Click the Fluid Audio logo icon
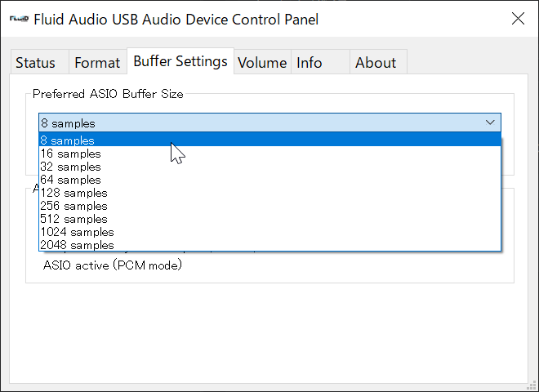This screenshot has width=539, height=392. point(19,19)
